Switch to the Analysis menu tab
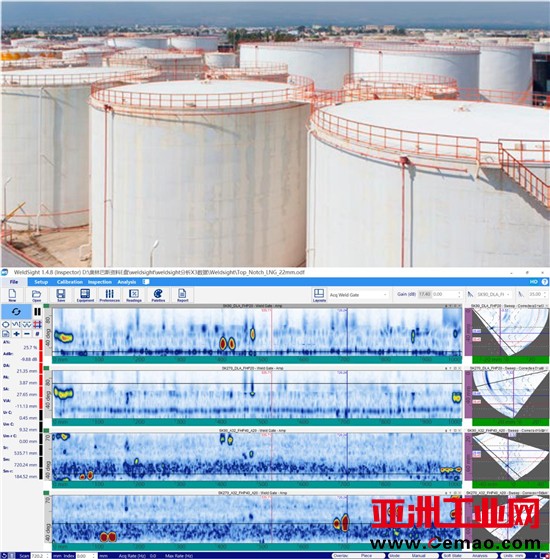The width and height of the screenshot is (550, 559). pos(127,282)
